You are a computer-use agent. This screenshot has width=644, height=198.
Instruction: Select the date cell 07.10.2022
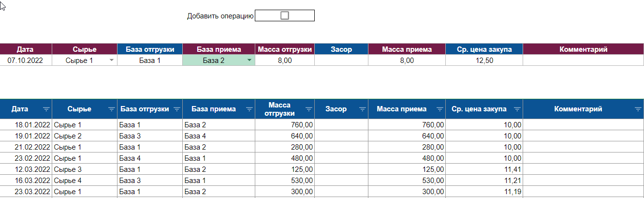(x=26, y=61)
